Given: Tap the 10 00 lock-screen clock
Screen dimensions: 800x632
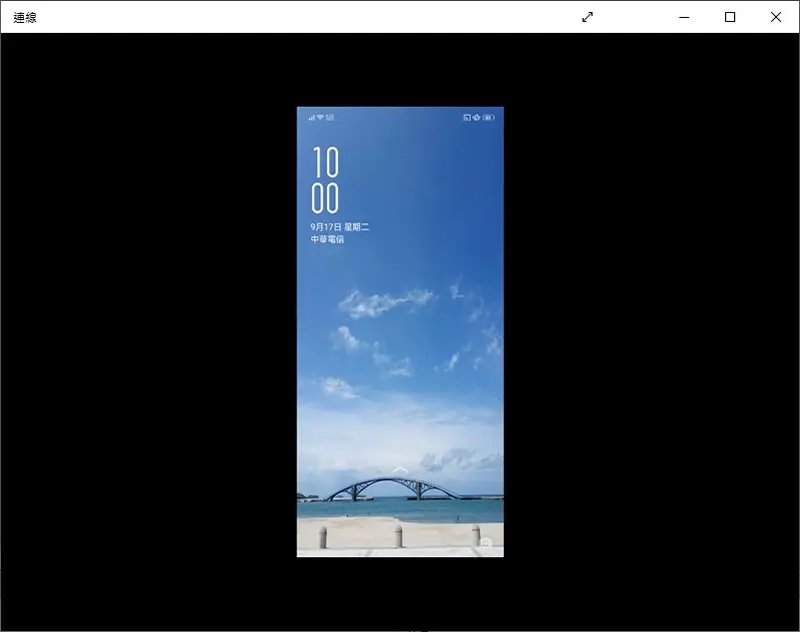Looking at the screenshot, I should point(325,180).
